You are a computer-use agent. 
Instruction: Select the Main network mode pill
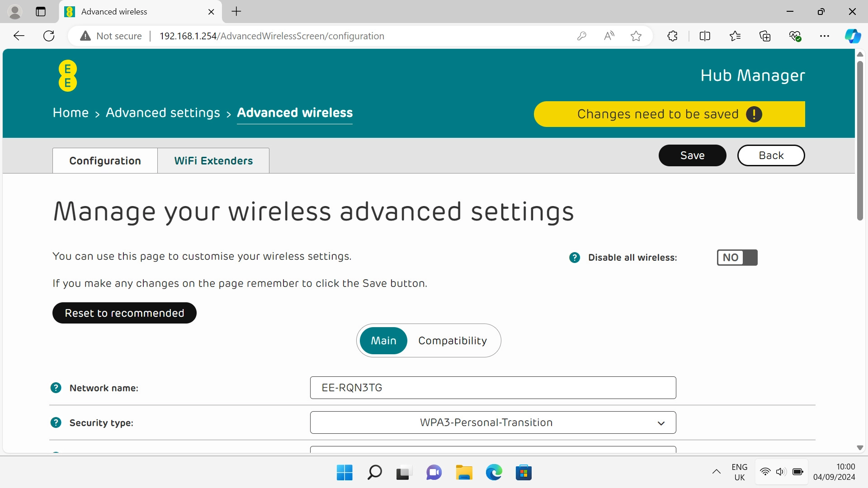pyautogui.click(x=383, y=341)
